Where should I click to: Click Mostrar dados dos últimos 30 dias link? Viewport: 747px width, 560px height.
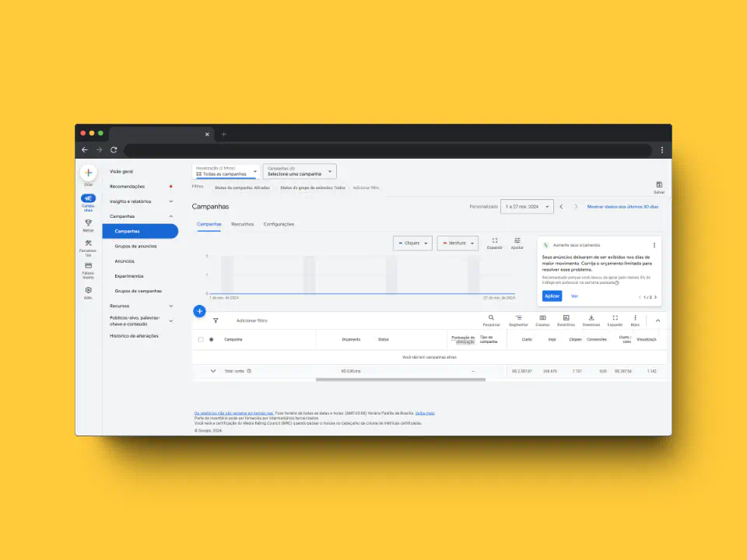point(622,207)
